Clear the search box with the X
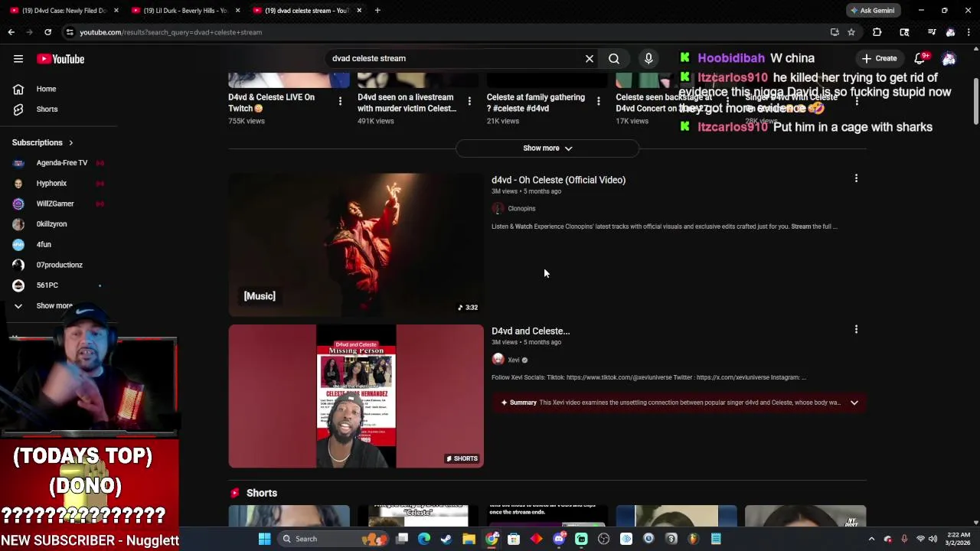 coord(590,58)
